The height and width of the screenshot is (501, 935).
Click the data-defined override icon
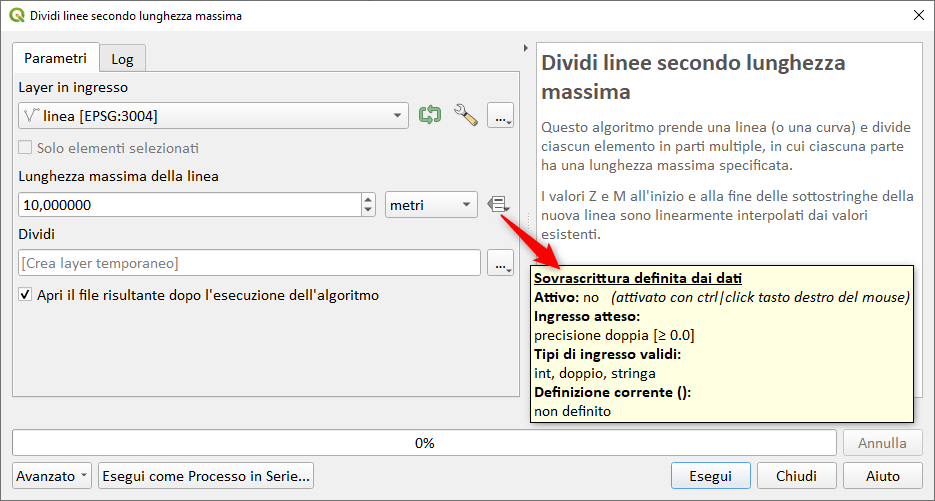(498, 205)
